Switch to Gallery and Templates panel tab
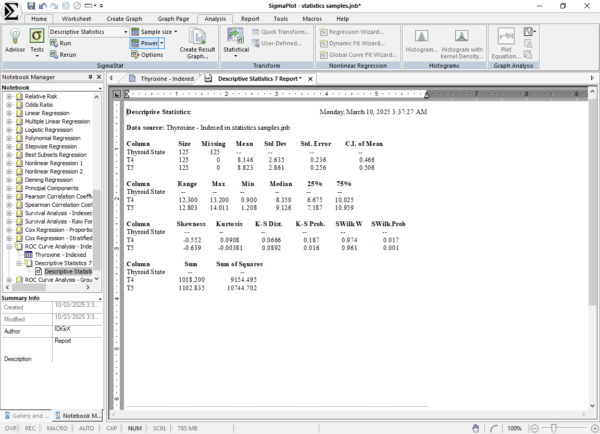 pos(26,416)
